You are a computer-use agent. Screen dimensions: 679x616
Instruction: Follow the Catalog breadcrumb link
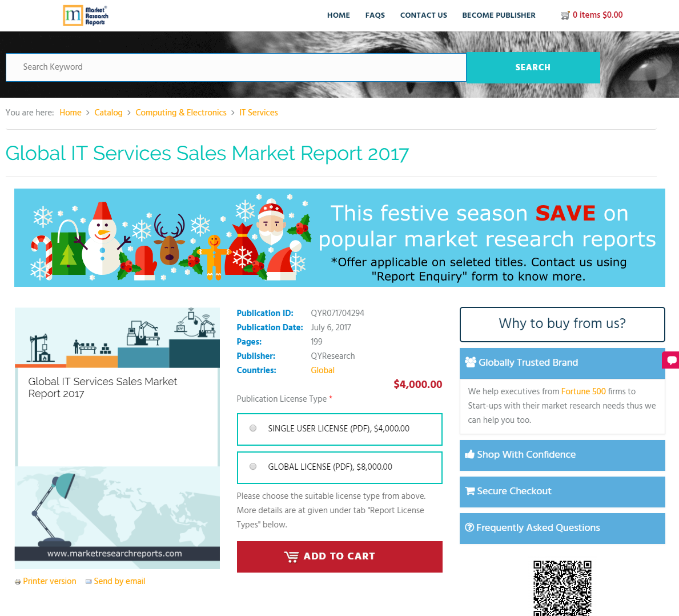pos(109,113)
